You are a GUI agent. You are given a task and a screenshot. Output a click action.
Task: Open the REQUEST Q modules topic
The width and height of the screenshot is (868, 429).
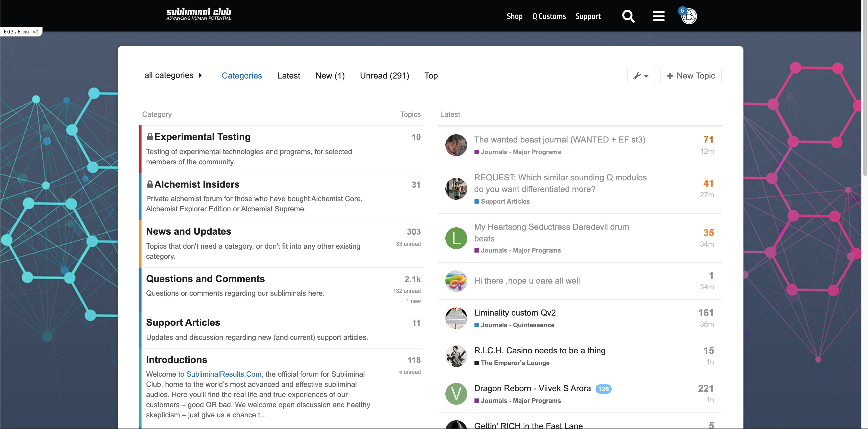click(560, 183)
